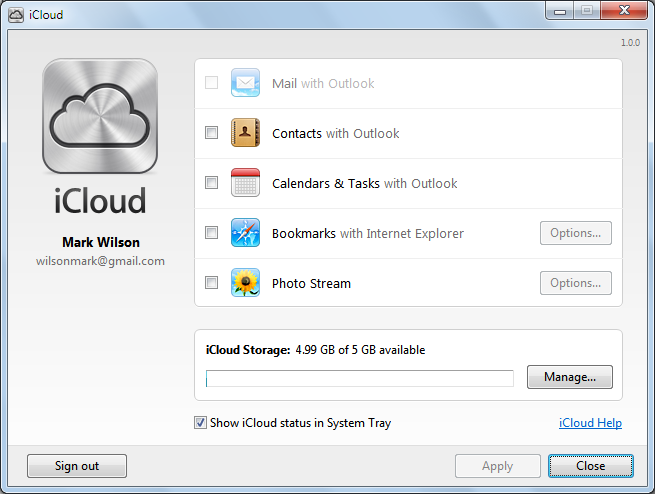Click the Bookmarks with Internet Explorer label
This screenshot has height=494, width=655.
pyautogui.click(x=368, y=233)
